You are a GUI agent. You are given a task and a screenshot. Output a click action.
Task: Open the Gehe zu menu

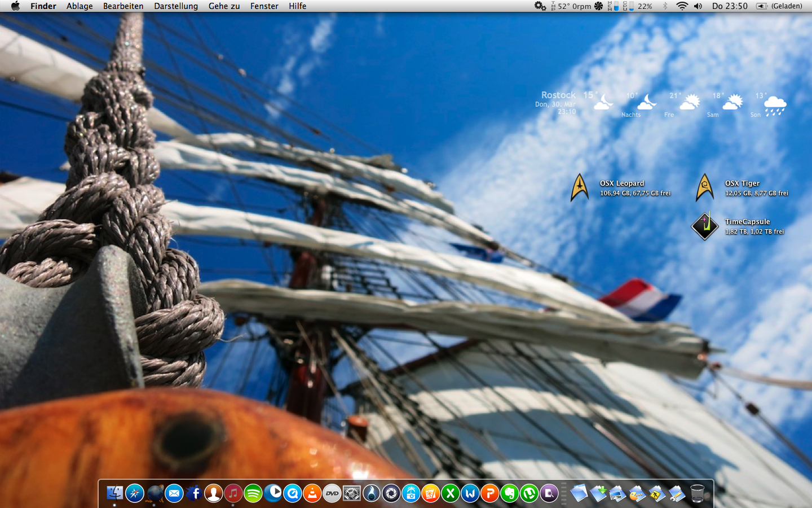[224, 6]
